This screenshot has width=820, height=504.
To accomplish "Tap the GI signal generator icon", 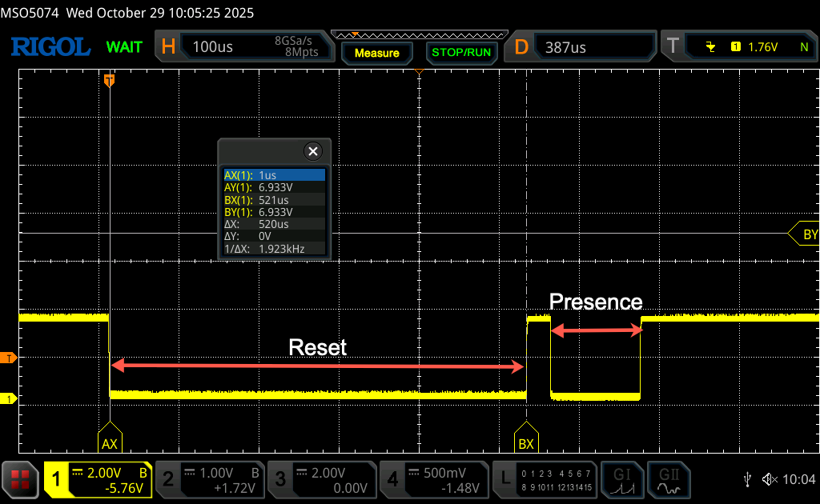I will 622,479.
